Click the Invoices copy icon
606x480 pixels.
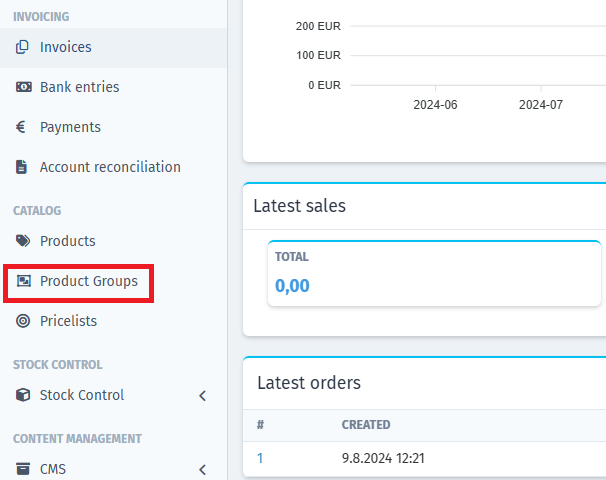tap(22, 47)
